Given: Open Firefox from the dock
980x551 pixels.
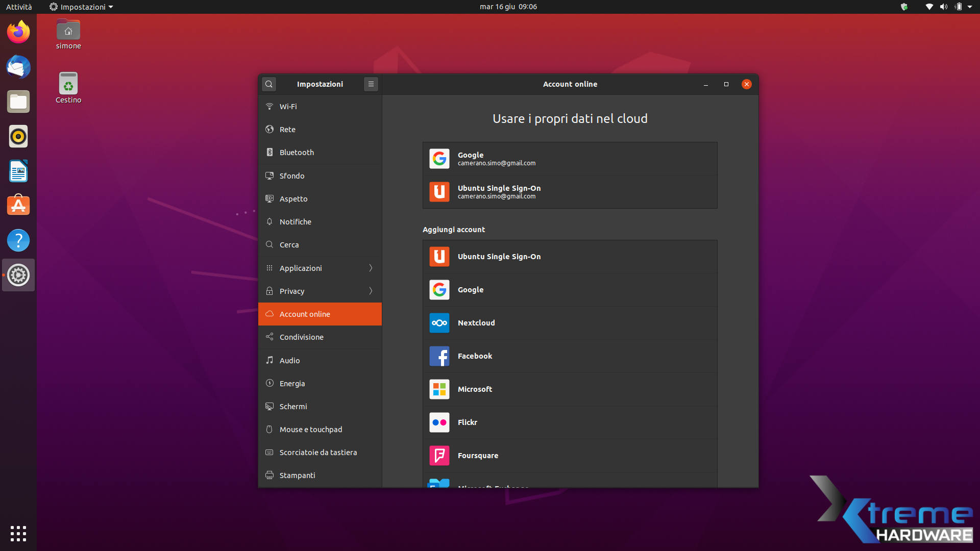Looking at the screenshot, I should coord(18,32).
